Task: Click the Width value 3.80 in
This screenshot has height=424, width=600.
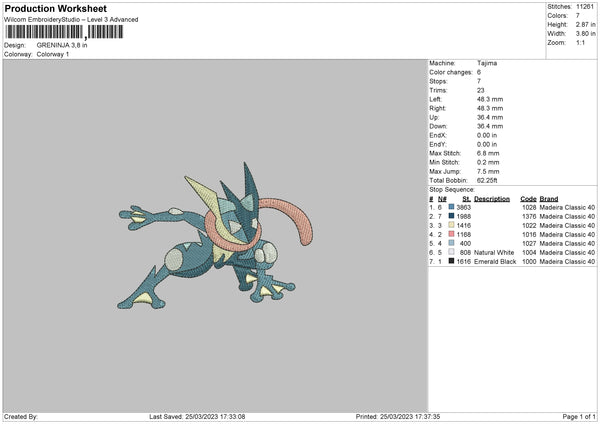Action: coord(585,34)
